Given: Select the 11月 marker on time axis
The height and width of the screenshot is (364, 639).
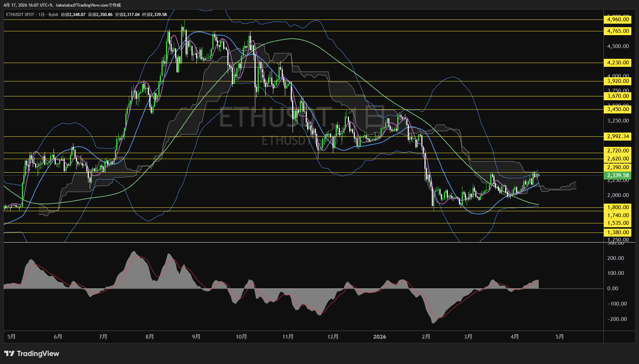Looking at the screenshot, I should point(288,337).
